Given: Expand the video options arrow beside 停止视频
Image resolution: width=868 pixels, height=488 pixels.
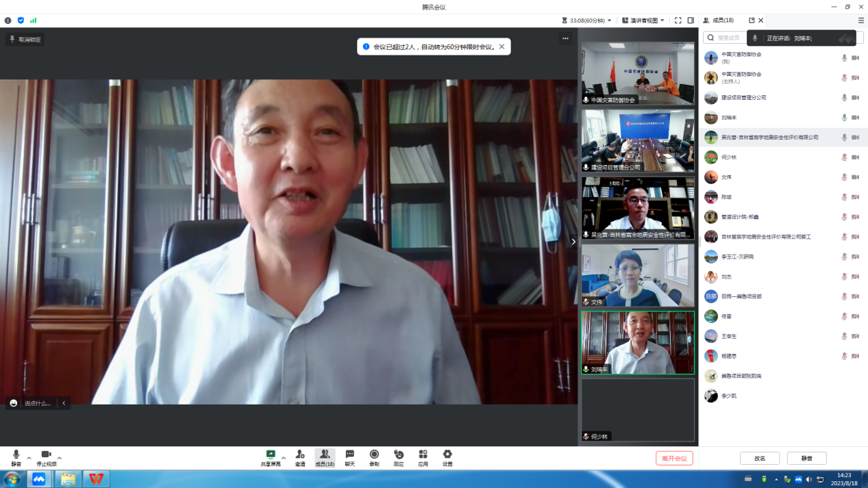Looking at the screenshot, I should 60,458.
